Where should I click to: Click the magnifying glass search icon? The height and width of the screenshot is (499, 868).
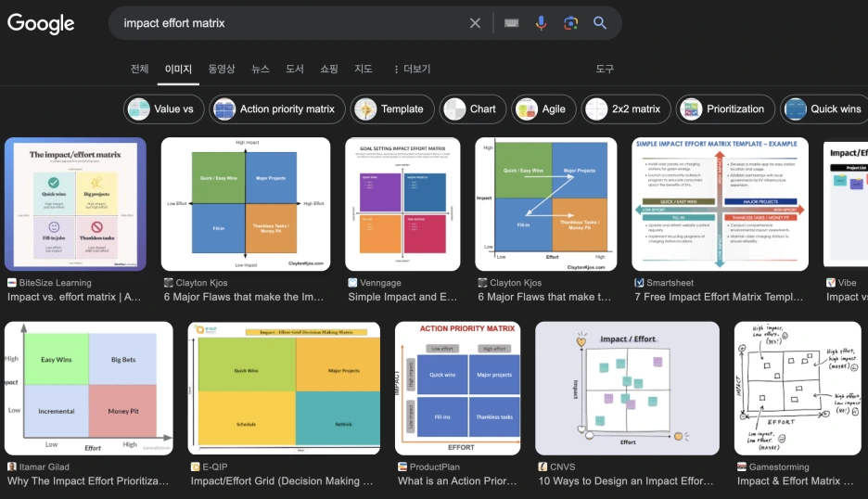coord(600,22)
